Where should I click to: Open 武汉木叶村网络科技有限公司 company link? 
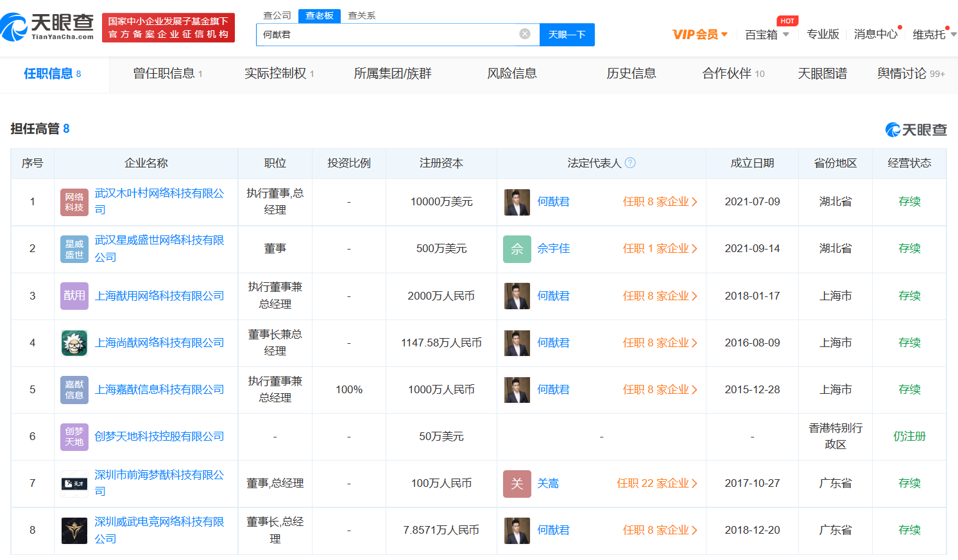pos(160,201)
